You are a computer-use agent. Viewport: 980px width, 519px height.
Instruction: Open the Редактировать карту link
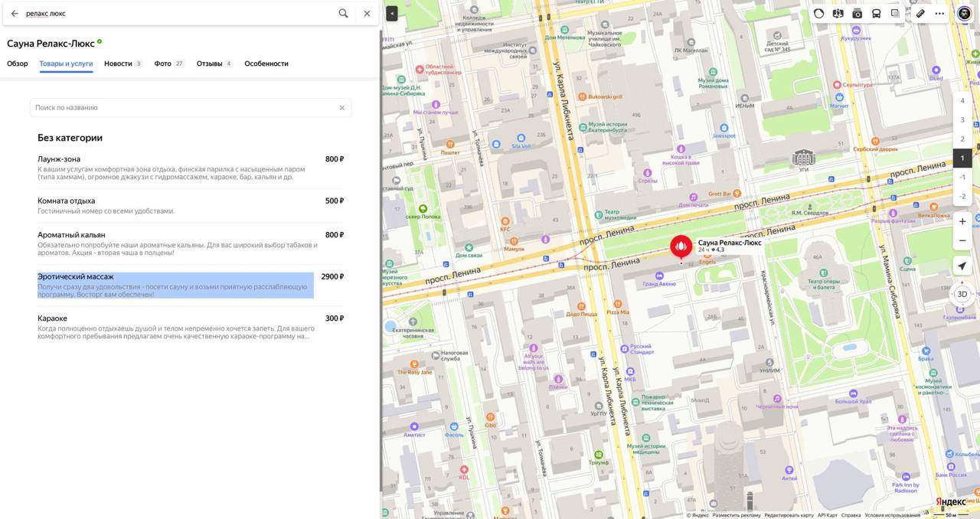789,515
